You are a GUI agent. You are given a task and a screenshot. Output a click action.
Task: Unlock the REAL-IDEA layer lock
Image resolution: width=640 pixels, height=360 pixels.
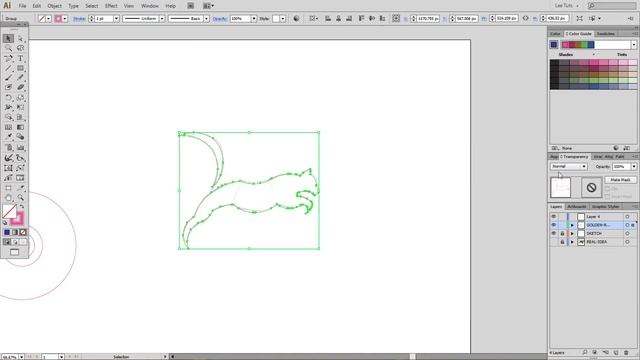[562, 242]
